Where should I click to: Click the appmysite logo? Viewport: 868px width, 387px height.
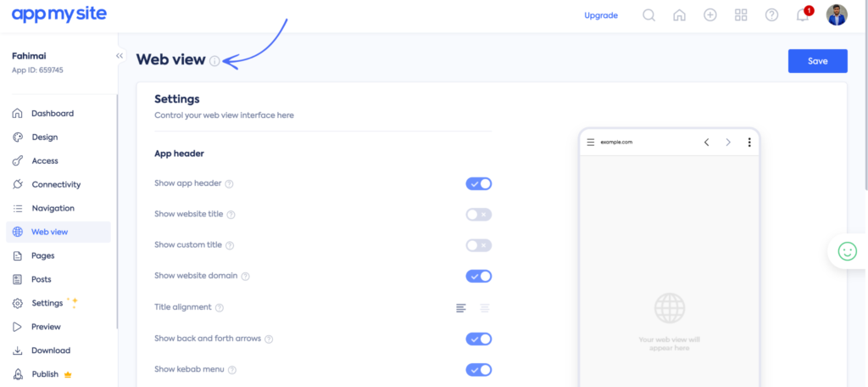point(59,14)
